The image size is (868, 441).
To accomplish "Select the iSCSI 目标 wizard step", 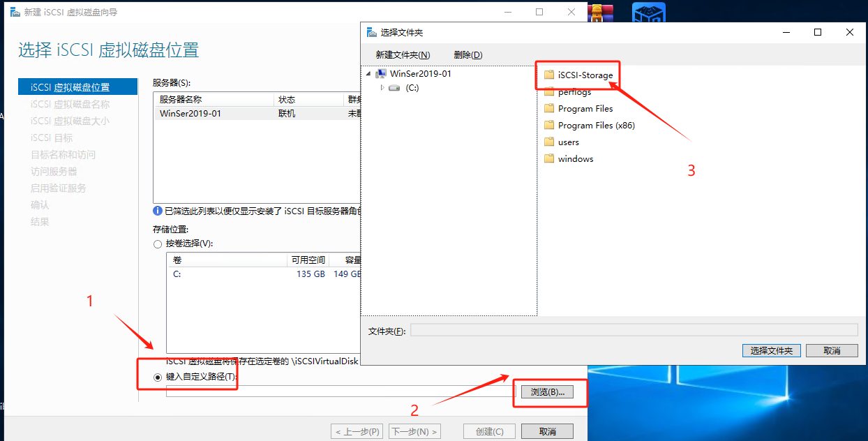I will [x=52, y=137].
